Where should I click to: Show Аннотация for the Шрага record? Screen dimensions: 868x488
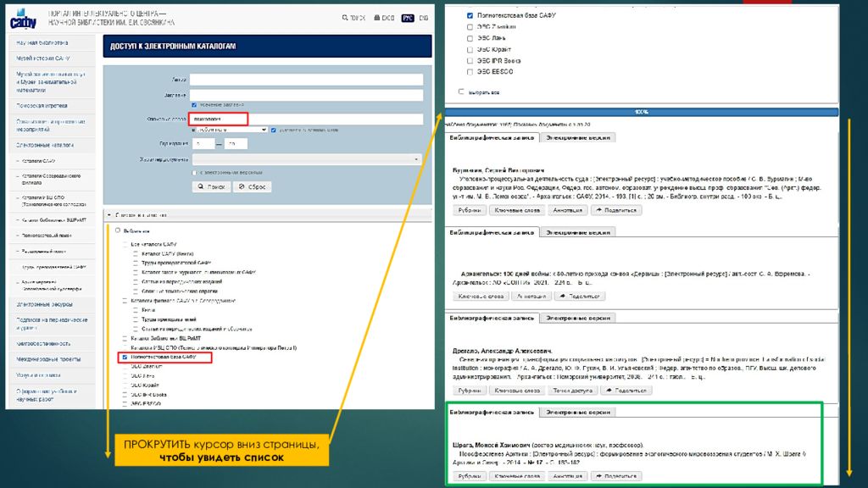coord(567,476)
